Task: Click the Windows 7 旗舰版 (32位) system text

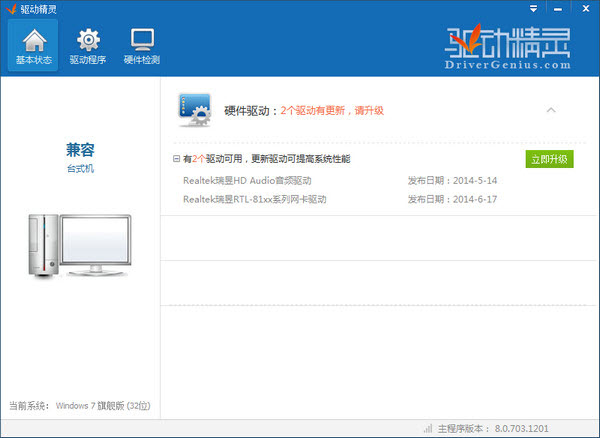Action: (x=103, y=406)
